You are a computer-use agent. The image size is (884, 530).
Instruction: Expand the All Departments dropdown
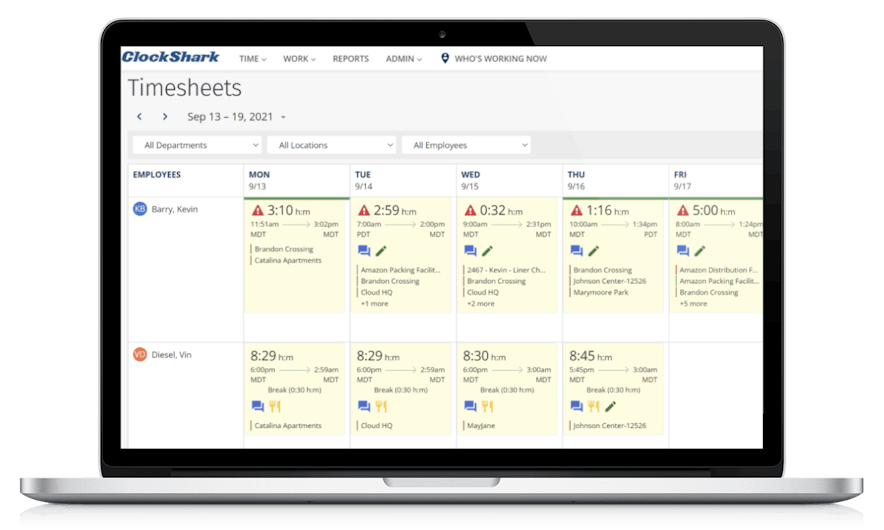tap(197, 145)
